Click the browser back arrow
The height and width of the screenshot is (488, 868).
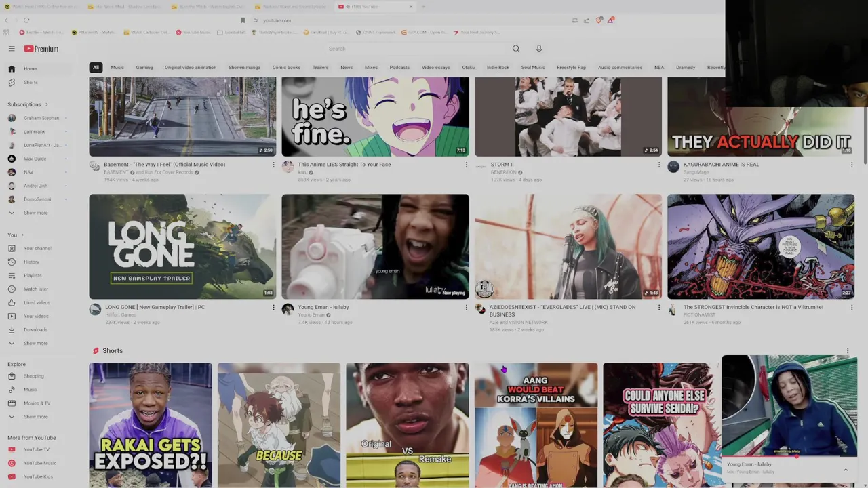click(7, 20)
